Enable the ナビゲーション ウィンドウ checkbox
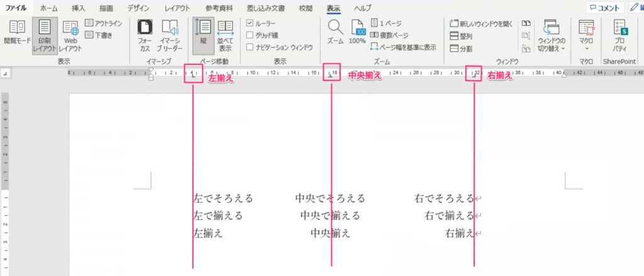Image resolution: width=644 pixels, height=276 pixels. [x=250, y=47]
